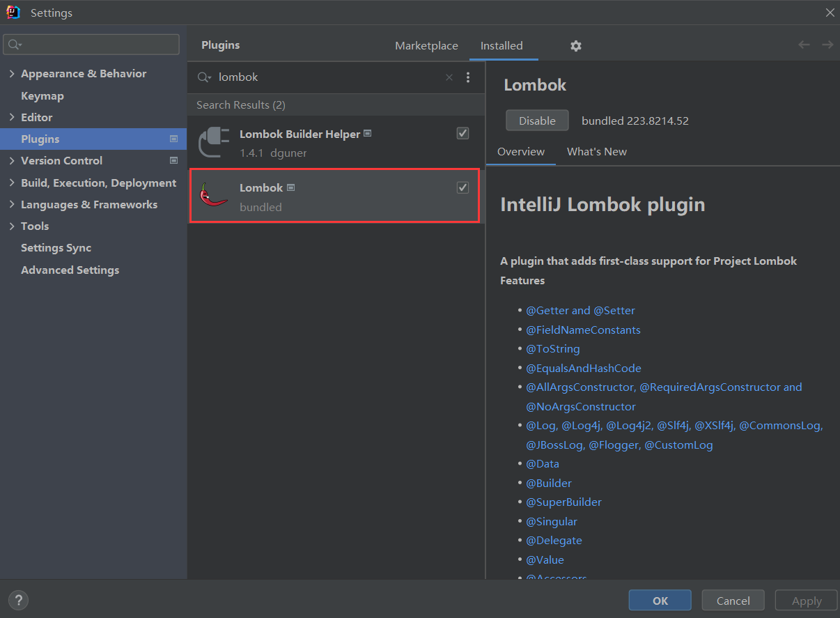The height and width of the screenshot is (618, 840).
Task: Toggle the bundled Lombok plugin checkbox
Action: coord(462,187)
